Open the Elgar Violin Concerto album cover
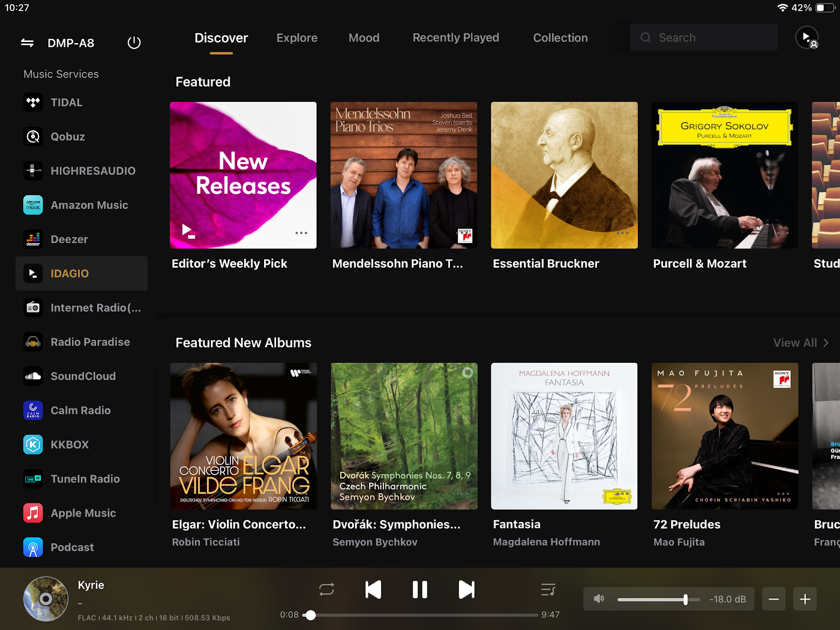Viewport: 840px width, 630px height. (244, 436)
